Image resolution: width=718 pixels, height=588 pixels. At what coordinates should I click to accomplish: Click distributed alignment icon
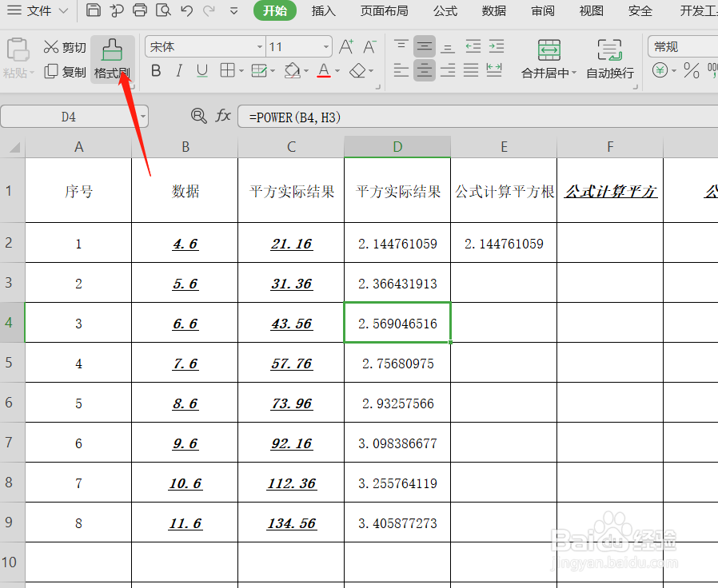(494, 71)
